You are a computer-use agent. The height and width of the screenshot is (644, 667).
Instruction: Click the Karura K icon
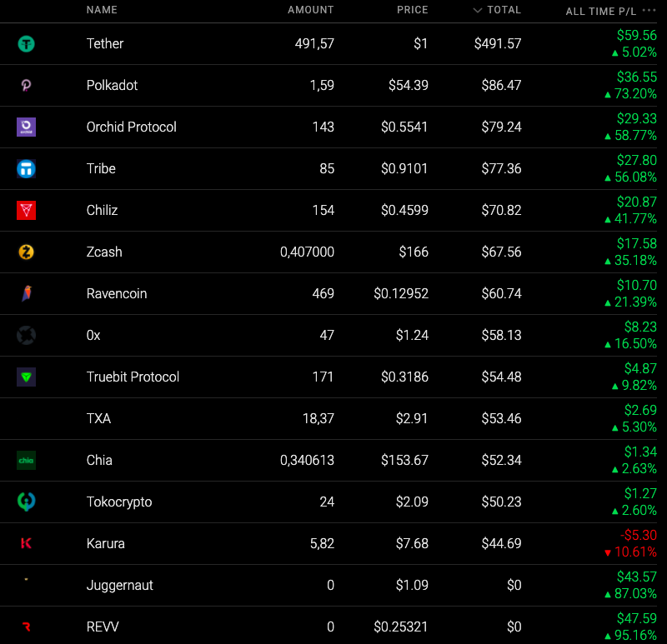(x=26, y=543)
